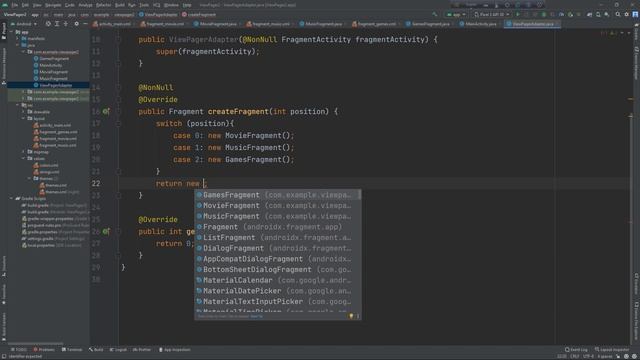
Task: Open the Terminal tool window
Action: [72, 350]
